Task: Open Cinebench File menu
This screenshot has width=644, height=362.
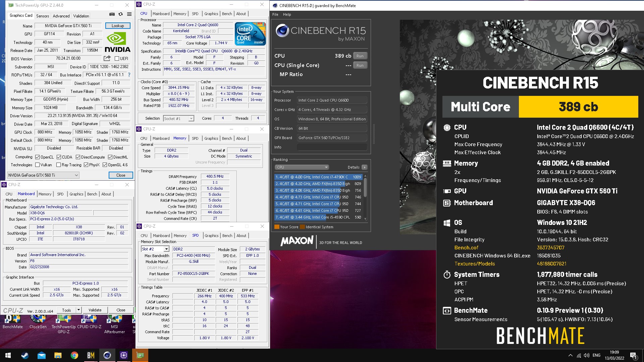Action: pyautogui.click(x=275, y=14)
